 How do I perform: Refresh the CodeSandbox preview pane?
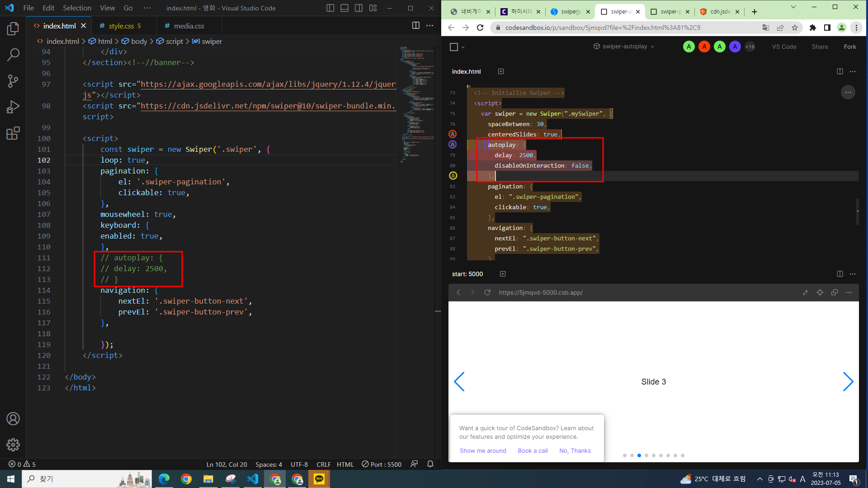click(487, 293)
